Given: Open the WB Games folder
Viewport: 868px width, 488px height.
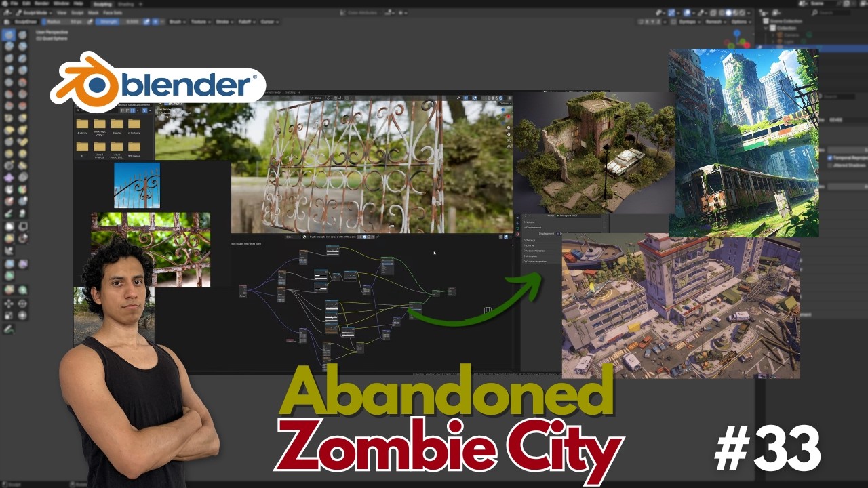Looking at the screenshot, I should tap(134, 149).
